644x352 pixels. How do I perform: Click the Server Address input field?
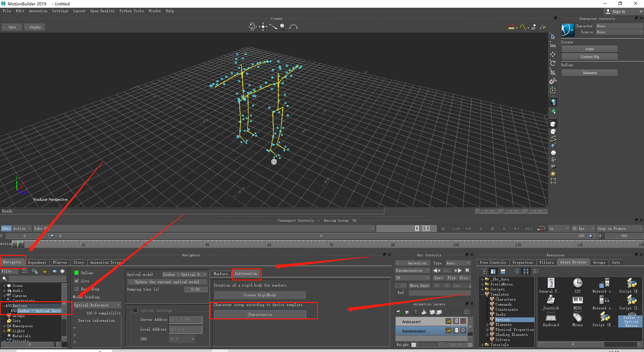tap(185, 319)
